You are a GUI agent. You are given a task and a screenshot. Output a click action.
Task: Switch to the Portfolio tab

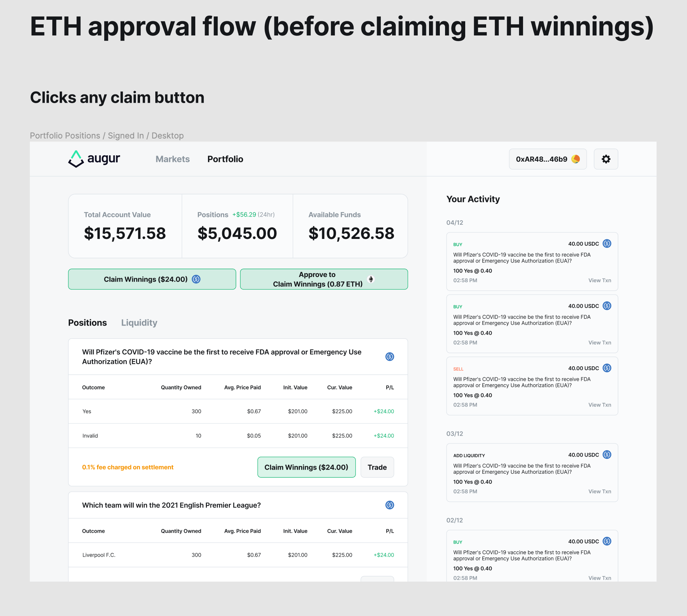[x=225, y=159]
